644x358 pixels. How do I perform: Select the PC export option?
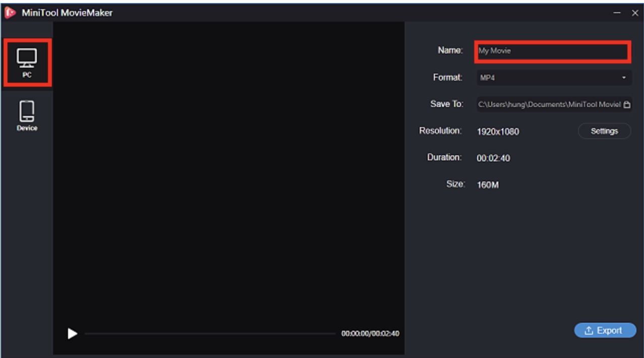coord(27,63)
